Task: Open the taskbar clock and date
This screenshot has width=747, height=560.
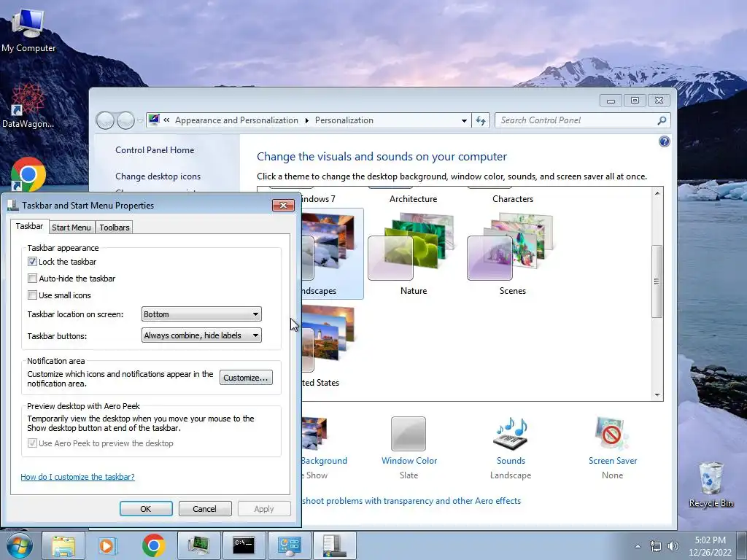Action: [711, 546]
